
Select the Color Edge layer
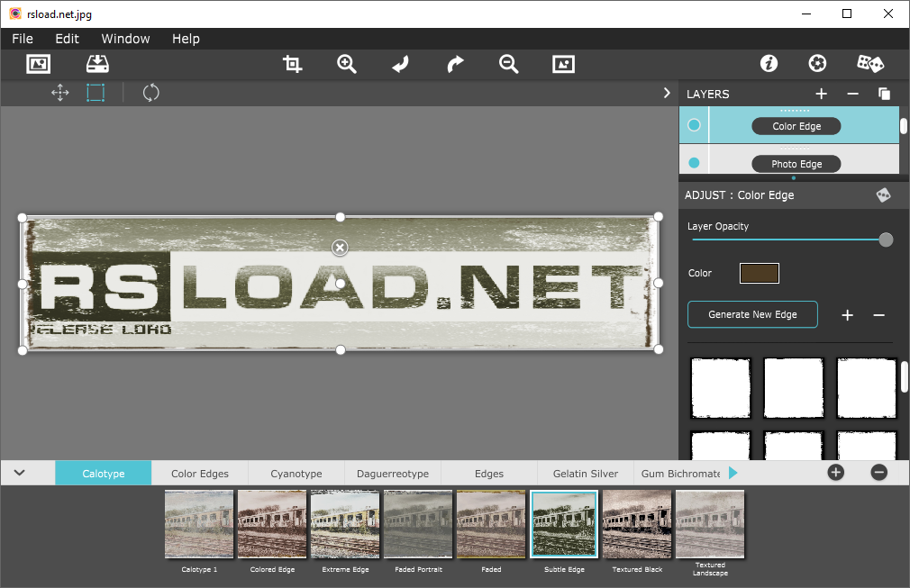(x=796, y=126)
